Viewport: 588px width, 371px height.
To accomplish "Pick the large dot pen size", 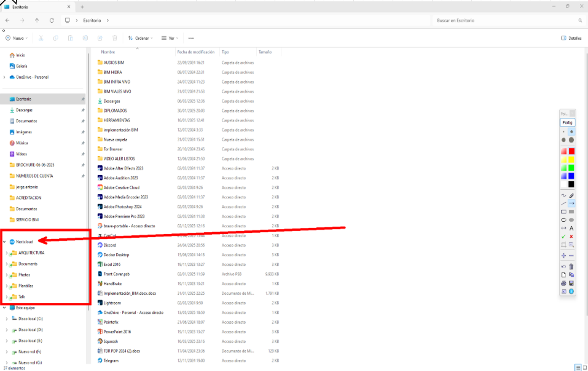I will pyautogui.click(x=571, y=140).
